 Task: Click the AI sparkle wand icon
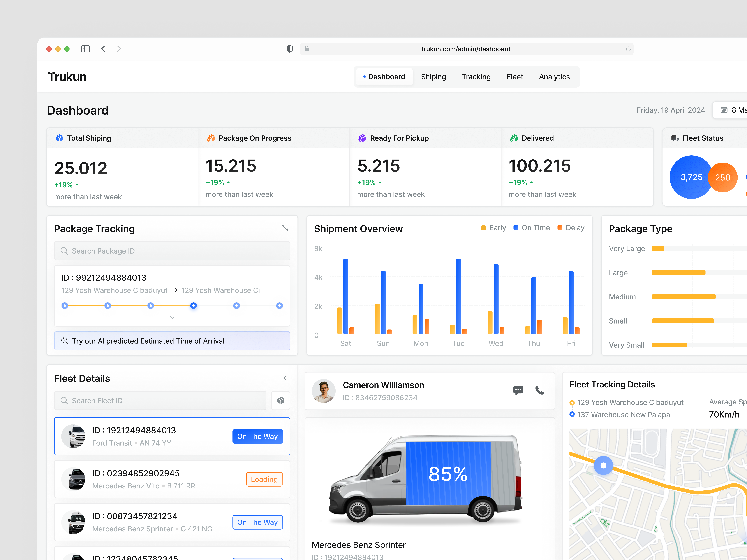click(x=64, y=341)
